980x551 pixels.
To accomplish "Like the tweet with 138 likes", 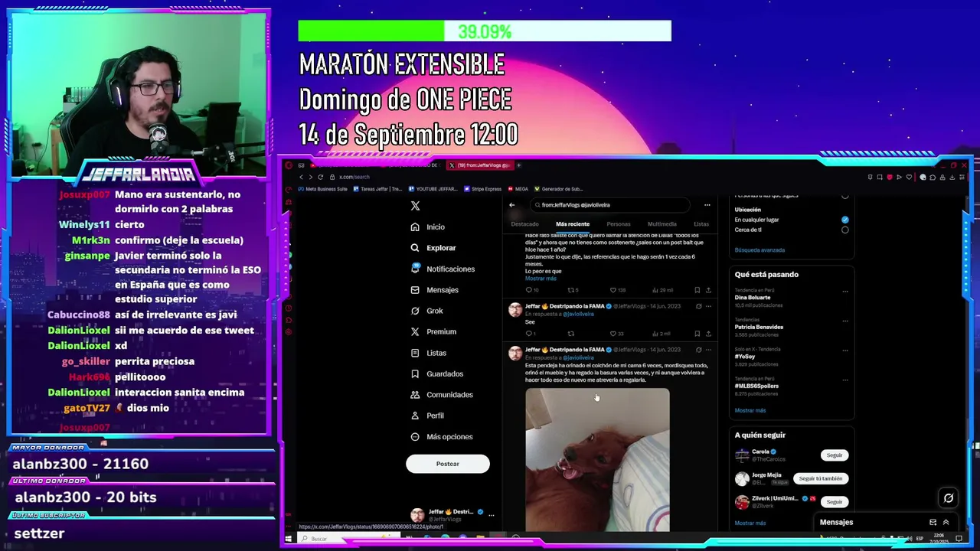I will [618, 291].
